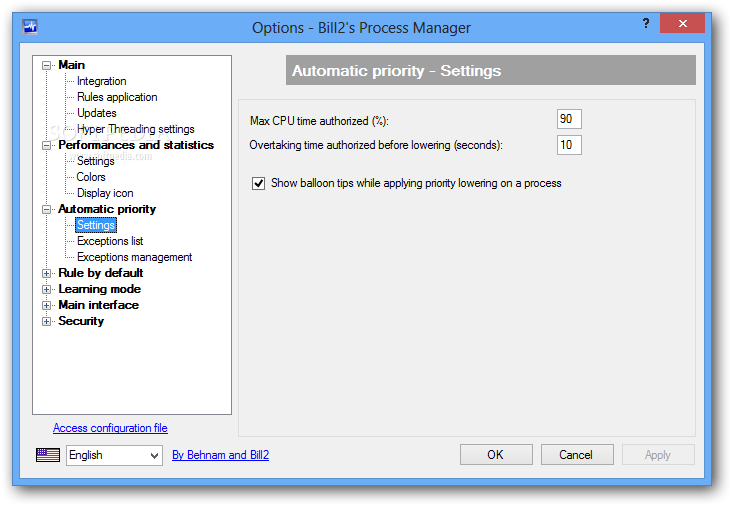Collapse the Main tree node
Screen dimensions: 732x506
click(46, 65)
